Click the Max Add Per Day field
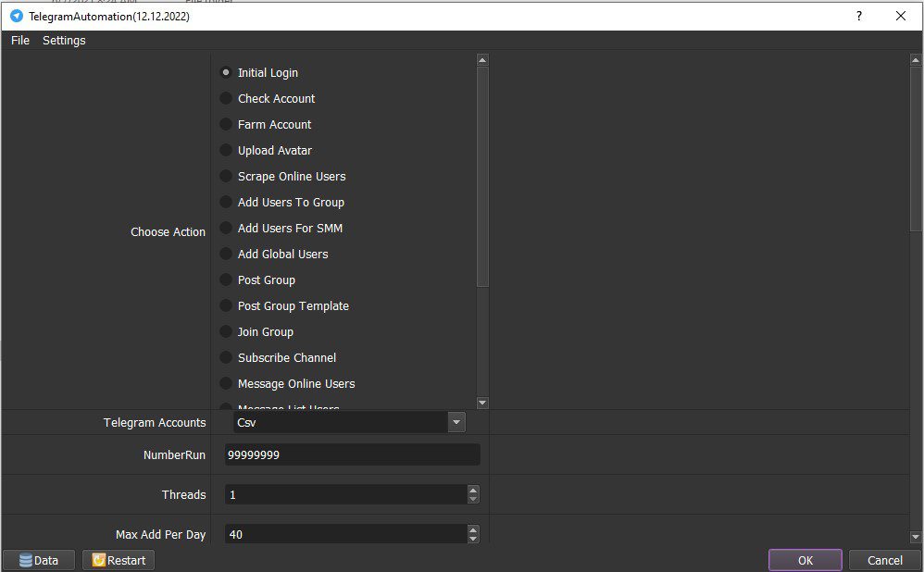Image resolution: width=924 pixels, height=572 pixels. [346, 534]
